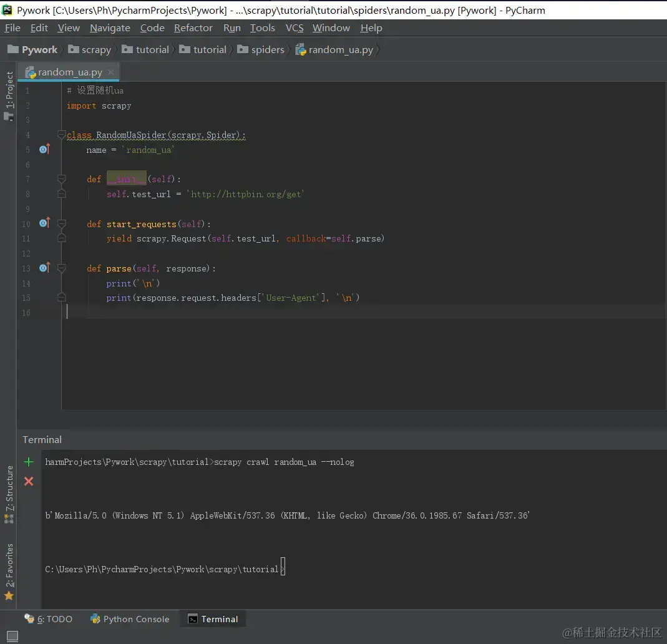The width and height of the screenshot is (667, 644).
Task: Click the Mozilla/5.0 user agent output line
Action: [x=288, y=515]
